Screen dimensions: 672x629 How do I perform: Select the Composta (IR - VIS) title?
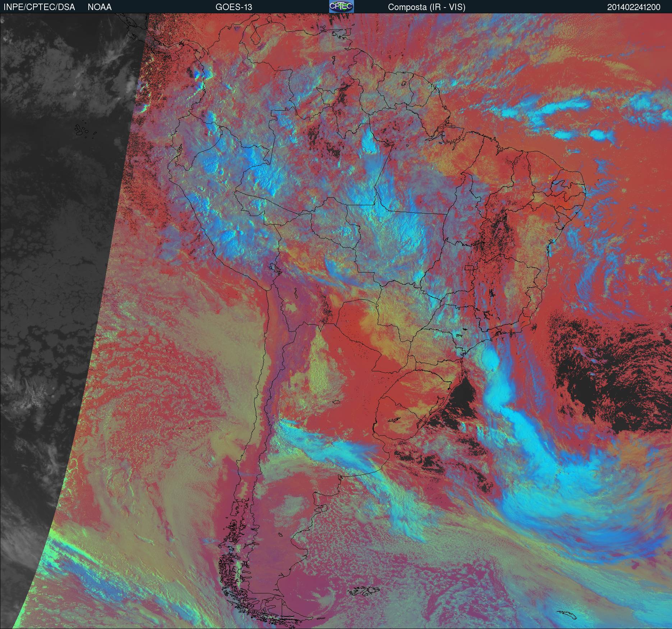(x=427, y=7)
